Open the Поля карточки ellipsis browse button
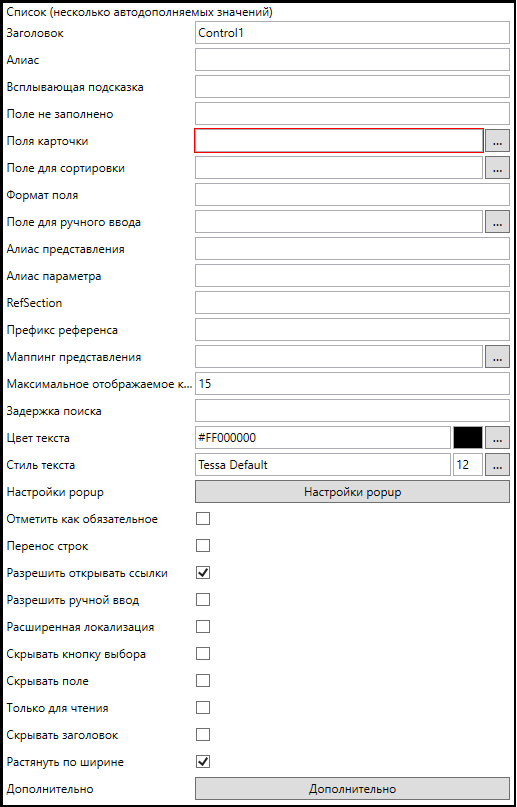 (497, 142)
